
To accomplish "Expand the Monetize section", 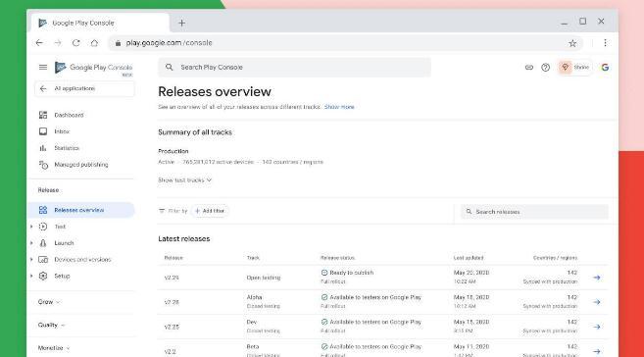I will [54, 348].
